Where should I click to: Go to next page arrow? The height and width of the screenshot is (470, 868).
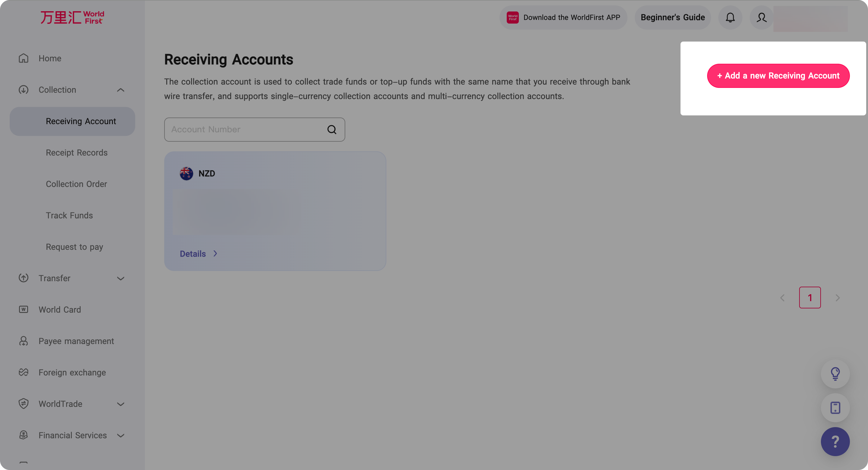[837, 298]
